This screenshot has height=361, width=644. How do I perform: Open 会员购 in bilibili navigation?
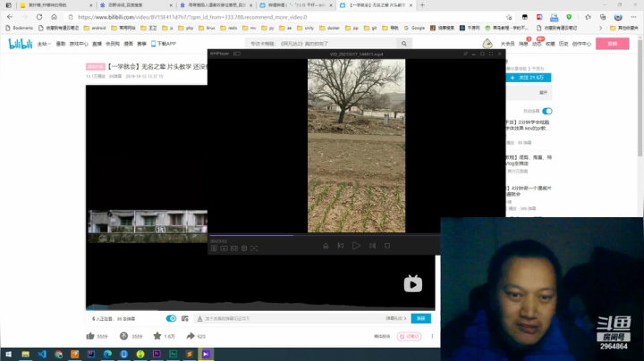(113, 44)
